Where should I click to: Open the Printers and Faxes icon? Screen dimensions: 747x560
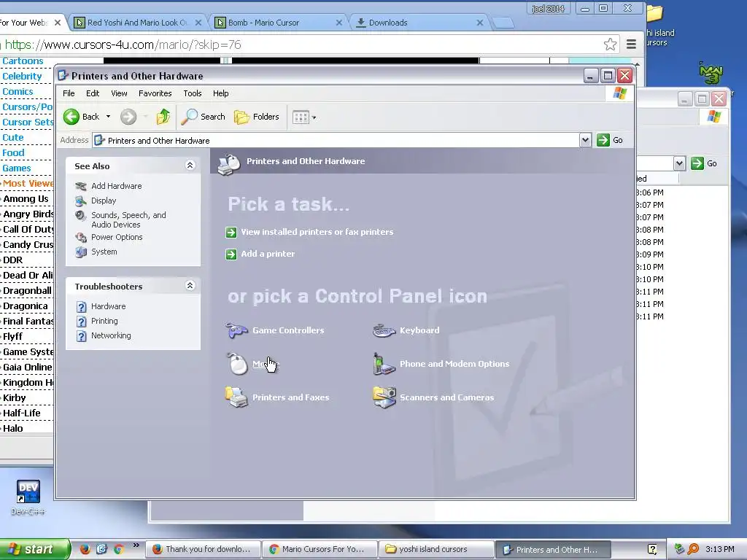[x=277, y=397]
